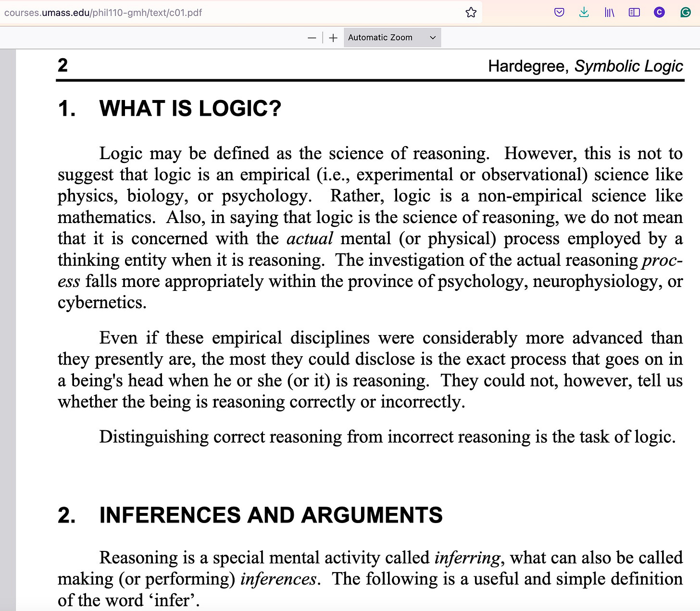Click the word 'cybernetics.'

point(102,302)
